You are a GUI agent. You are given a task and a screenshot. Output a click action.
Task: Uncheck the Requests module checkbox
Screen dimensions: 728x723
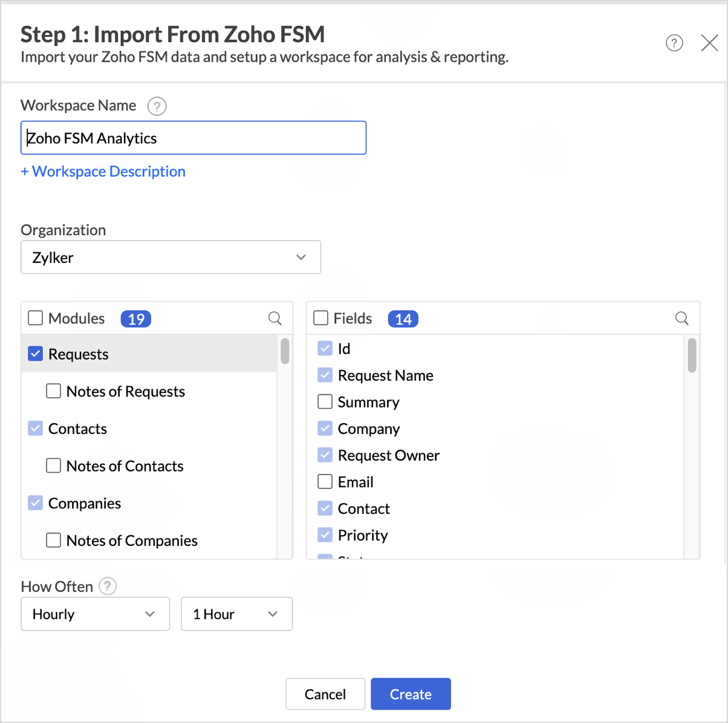click(36, 354)
